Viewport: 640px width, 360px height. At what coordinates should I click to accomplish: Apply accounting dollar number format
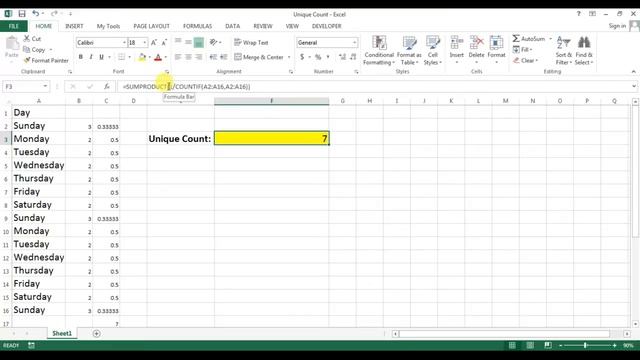(x=302, y=57)
